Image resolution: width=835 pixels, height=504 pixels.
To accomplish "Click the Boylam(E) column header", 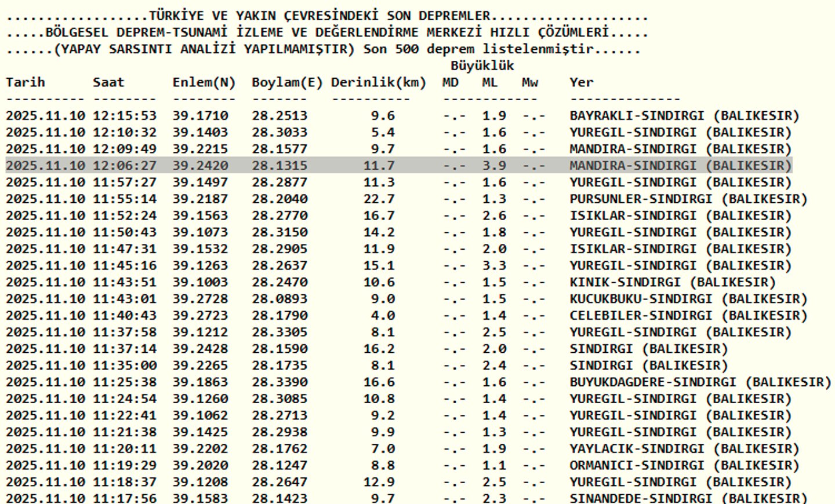I will pyautogui.click(x=287, y=83).
